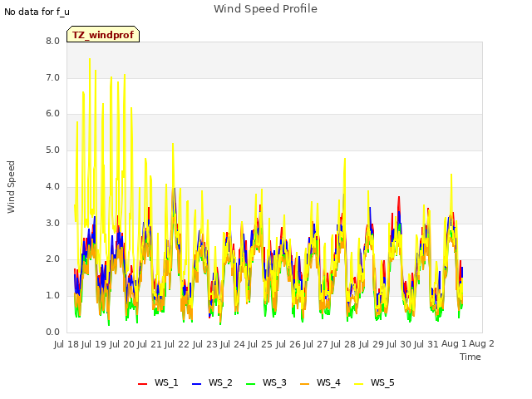Click the Jul 19 x-axis date label
The height and width of the screenshot is (399, 532).
(x=94, y=344)
